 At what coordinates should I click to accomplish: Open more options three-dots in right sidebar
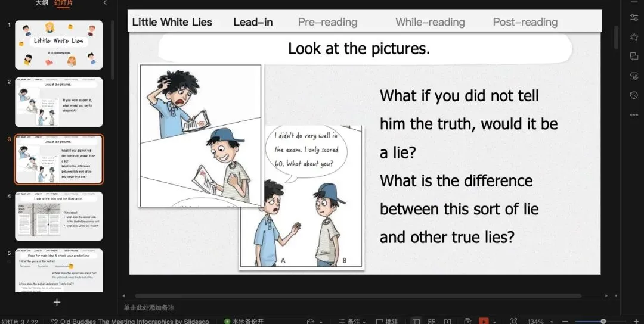pyautogui.click(x=634, y=115)
